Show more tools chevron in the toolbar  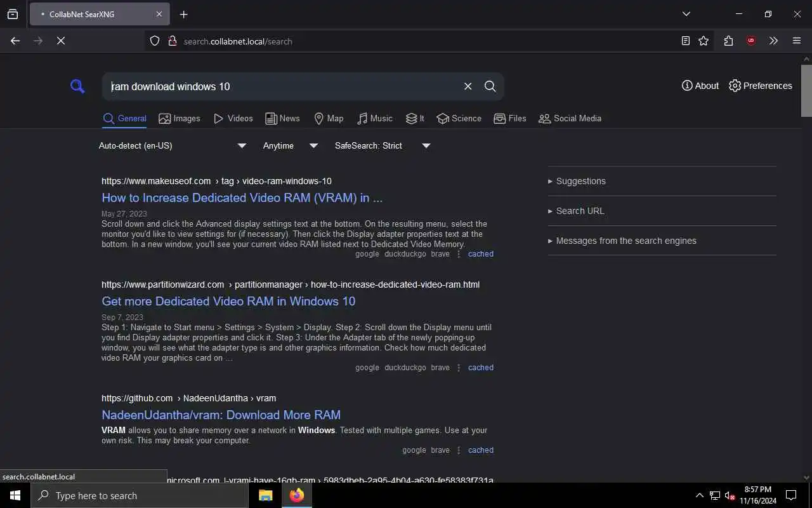773,41
